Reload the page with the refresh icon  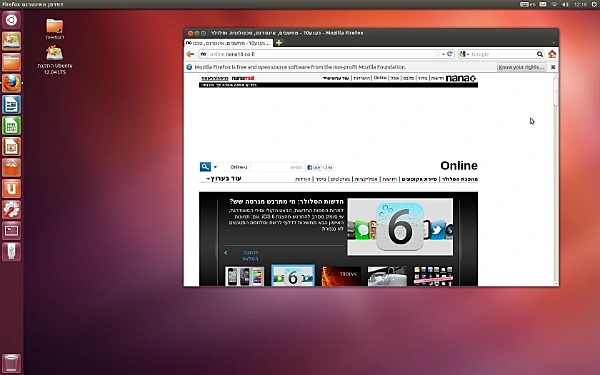pos(450,54)
